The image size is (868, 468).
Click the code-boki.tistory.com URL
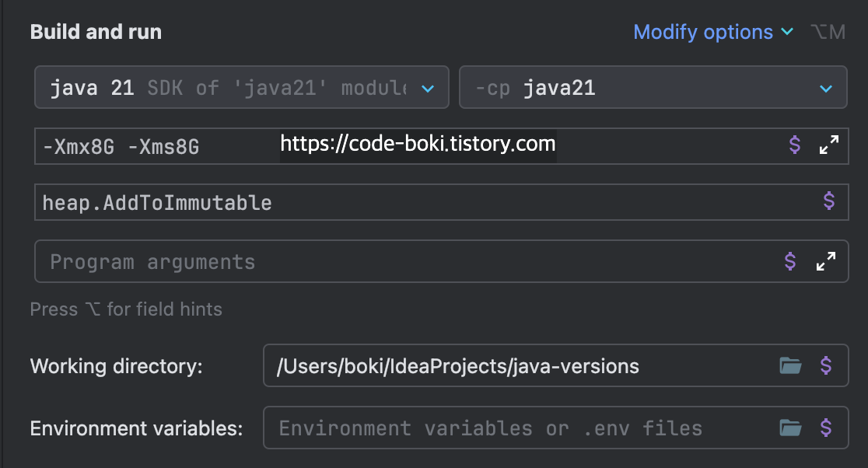point(418,144)
